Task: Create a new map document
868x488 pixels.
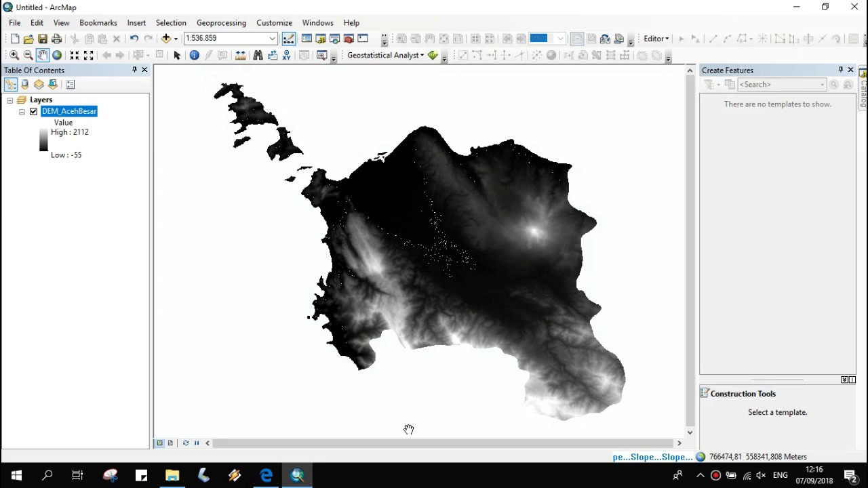Action: point(14,39)
